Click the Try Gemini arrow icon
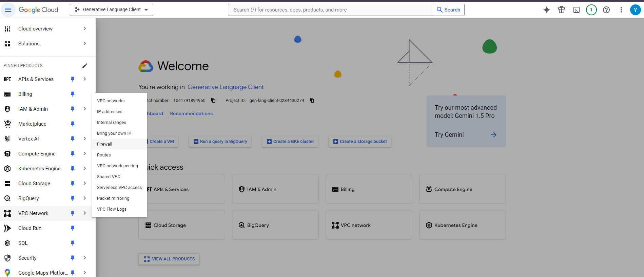Image resolution: width=644 pixels, height=277 pixels. pos(494,135)
